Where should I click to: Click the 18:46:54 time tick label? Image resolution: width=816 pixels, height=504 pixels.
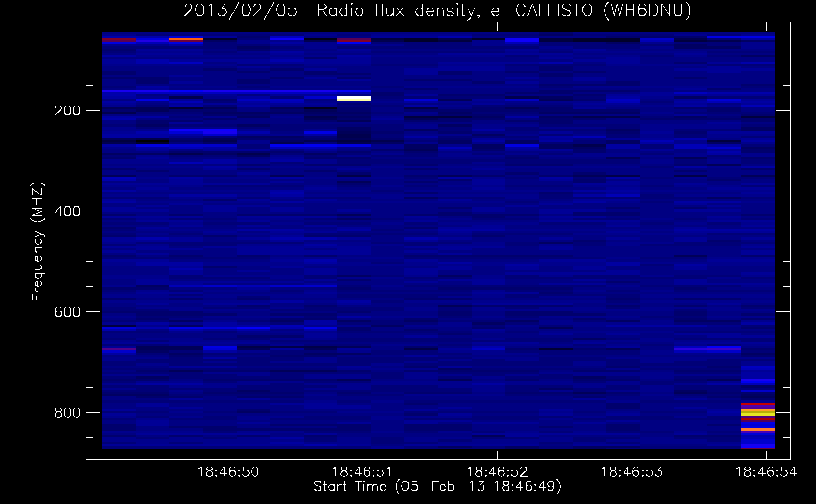766,472
